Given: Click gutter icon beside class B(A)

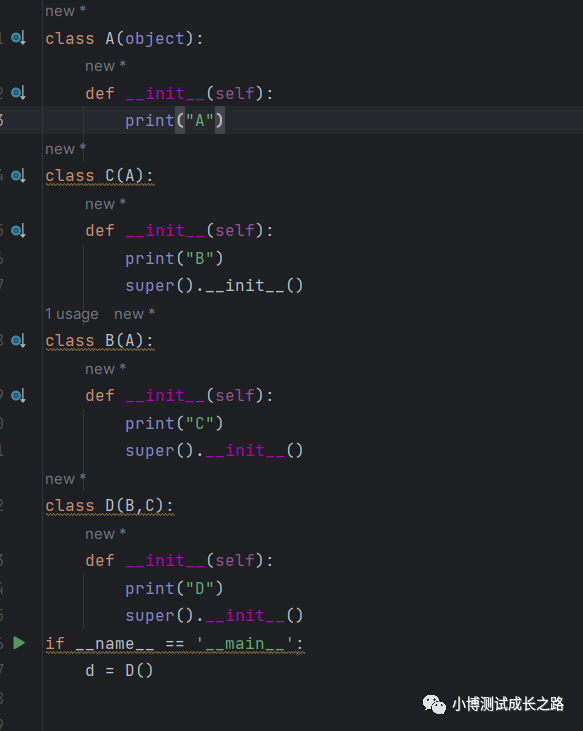Looking at the screenshot, I should [18, 341].
